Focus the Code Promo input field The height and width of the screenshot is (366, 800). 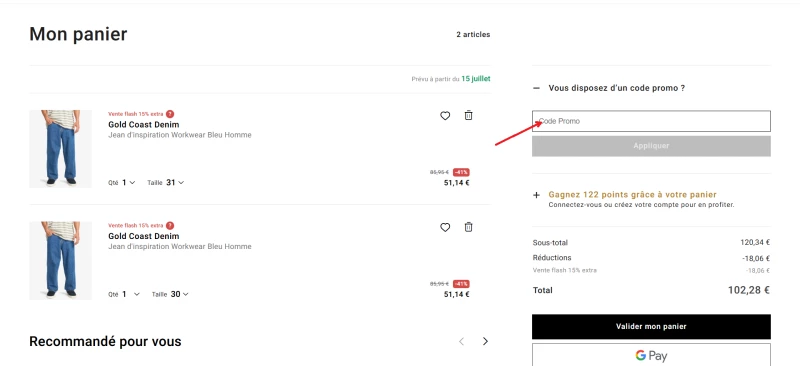coord(651,121)
